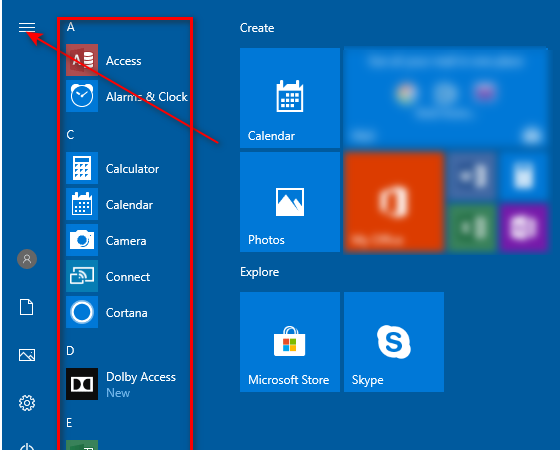Click the letter D group header

70,351
